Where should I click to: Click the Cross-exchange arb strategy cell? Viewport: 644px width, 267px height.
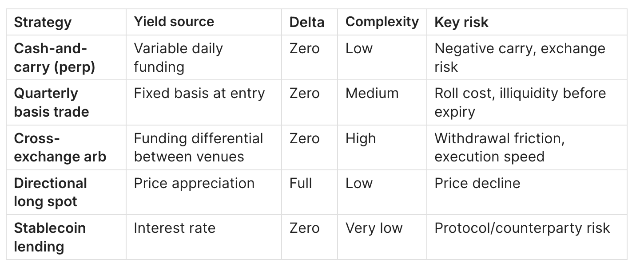coord(60,147)
